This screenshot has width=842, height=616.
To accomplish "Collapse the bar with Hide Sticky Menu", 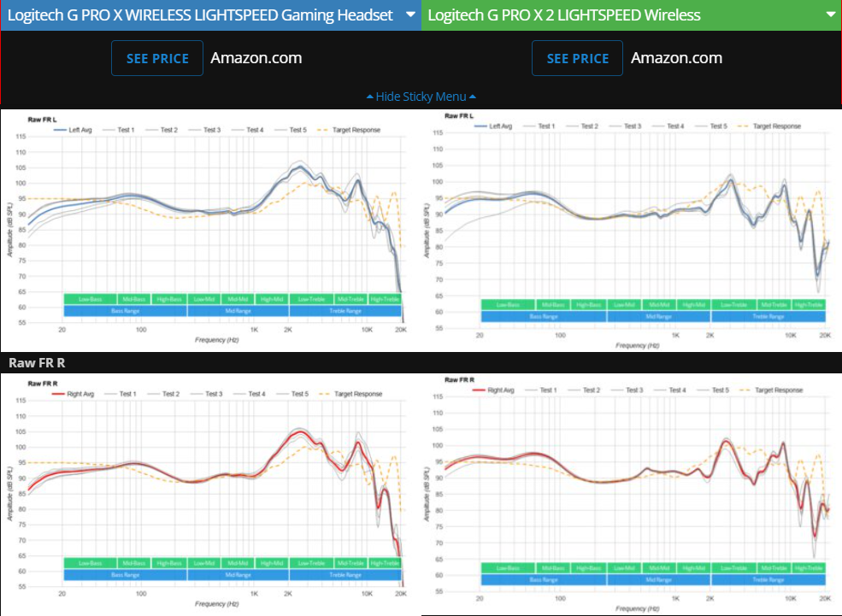I will coord(421,97).
